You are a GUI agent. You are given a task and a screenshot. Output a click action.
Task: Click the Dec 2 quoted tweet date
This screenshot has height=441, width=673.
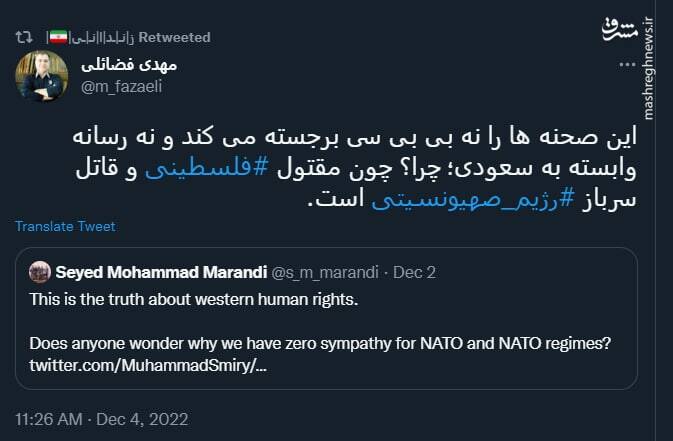click(415, 272)
